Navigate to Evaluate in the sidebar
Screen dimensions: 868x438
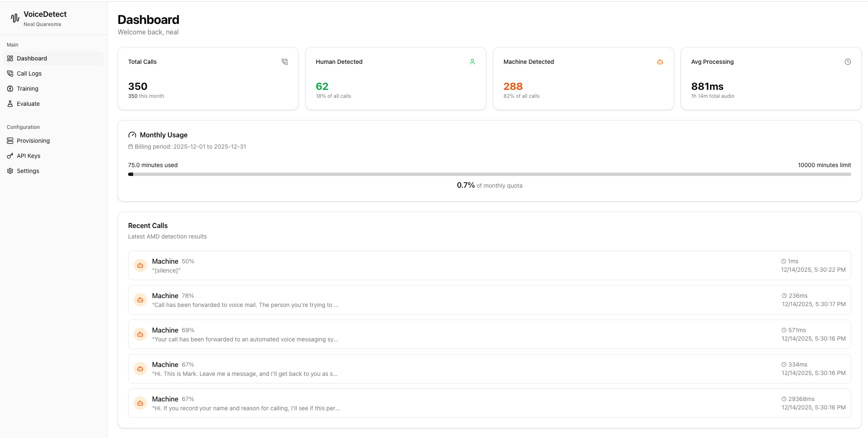[28, 104]
